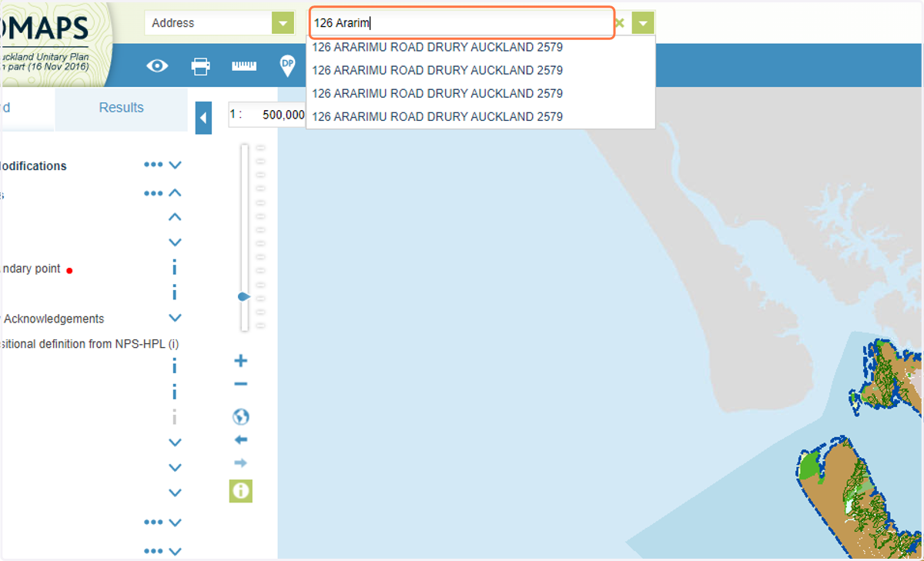Image resolution: width=924 pixels, height=561 pixels.
Task: Select the ruler measure tool
Action: [x=244, y=66]
